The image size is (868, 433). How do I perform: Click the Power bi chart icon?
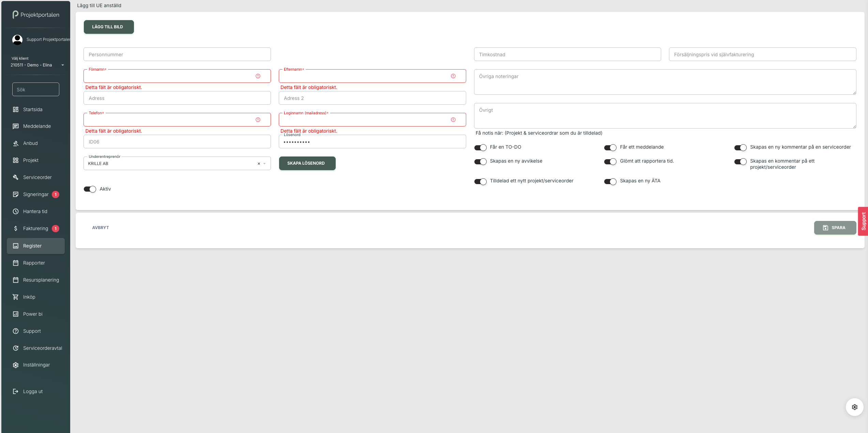(16, 314)
